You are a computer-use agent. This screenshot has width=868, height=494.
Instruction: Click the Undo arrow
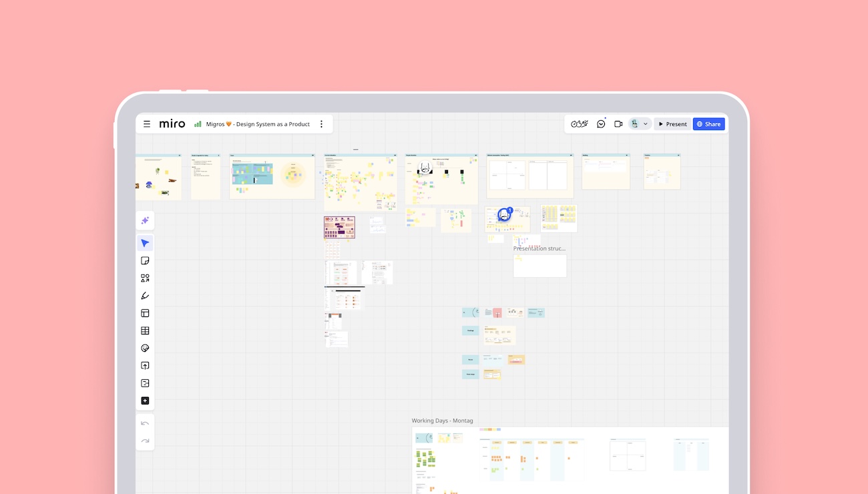tap(145, 423)
